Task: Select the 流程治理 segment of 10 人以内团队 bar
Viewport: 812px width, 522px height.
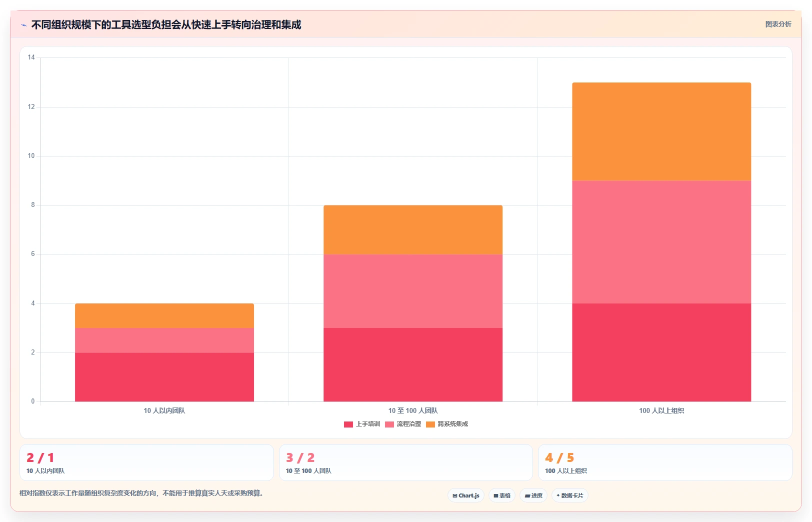Action: click(x=164, y=340)
